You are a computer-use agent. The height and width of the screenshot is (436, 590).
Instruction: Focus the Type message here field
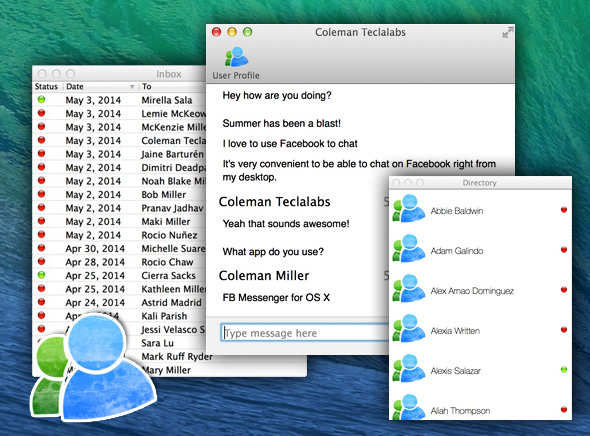tap(305, 333)
